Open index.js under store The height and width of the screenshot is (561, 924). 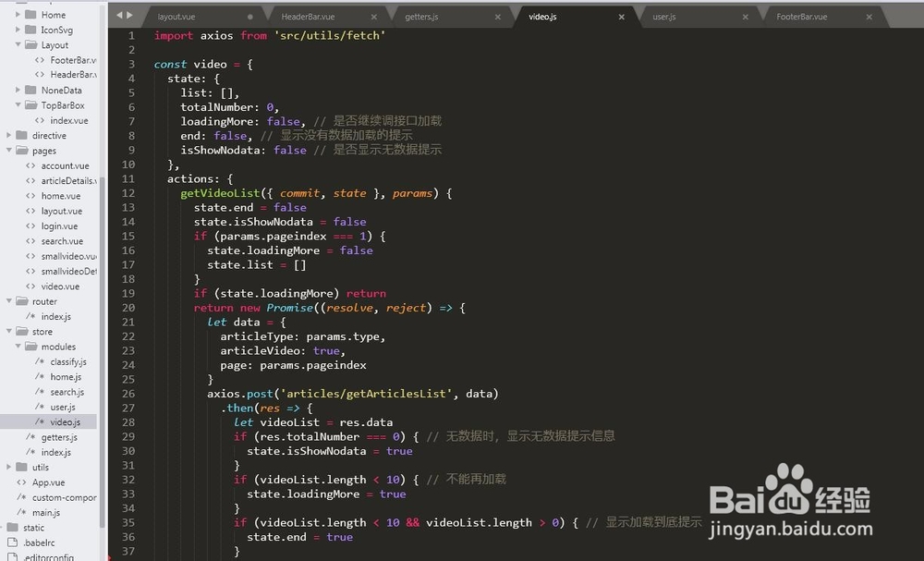click(56, 453)
